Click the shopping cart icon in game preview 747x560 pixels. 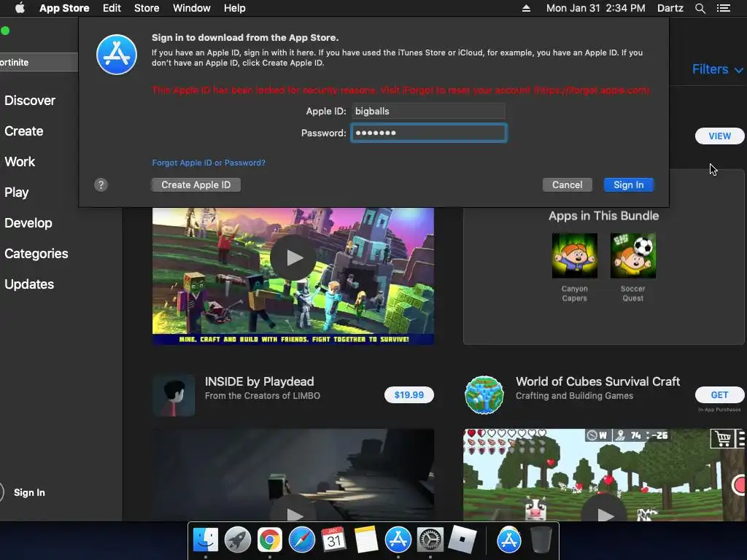click(x=723, y=438)
